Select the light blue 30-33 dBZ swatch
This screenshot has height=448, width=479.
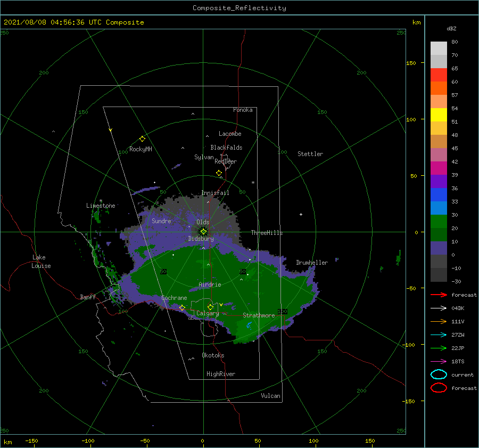(x=439, y=208)
